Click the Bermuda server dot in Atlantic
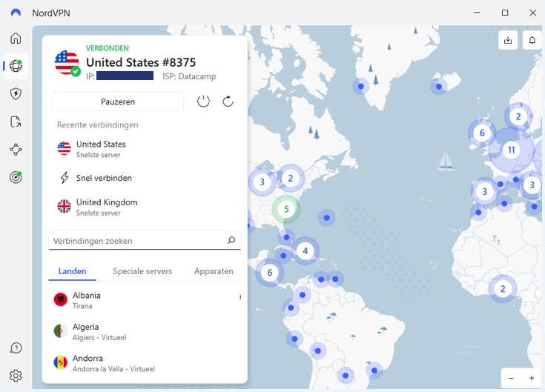Viewport: 545px width, 392px height. 327,218
